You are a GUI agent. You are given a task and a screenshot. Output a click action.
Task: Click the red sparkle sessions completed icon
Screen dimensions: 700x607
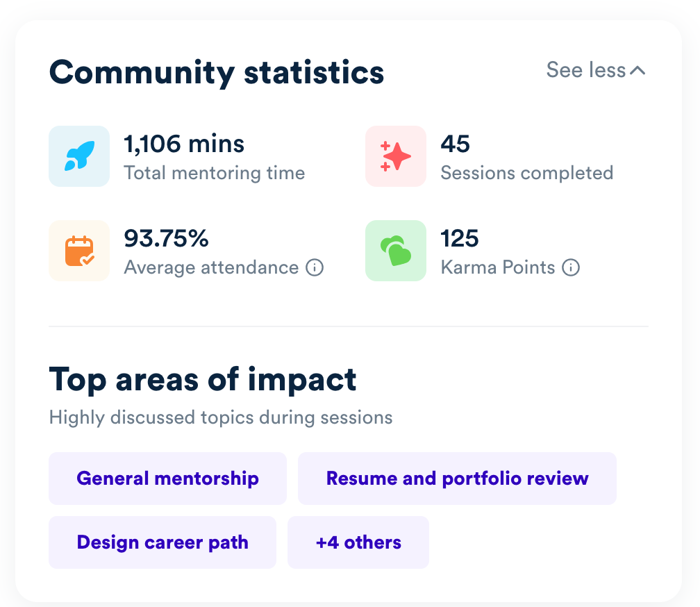[x=396, y=156]
